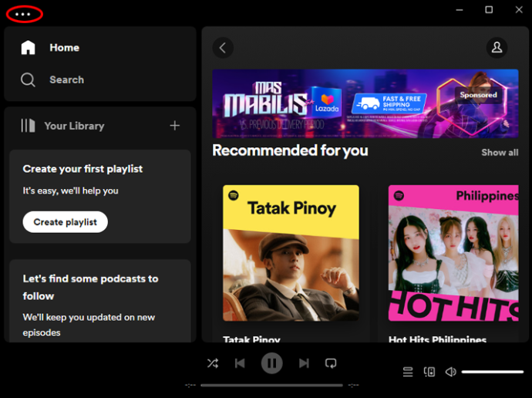532x398 pixels.
Task: Open the Lazada sponsored banner ad
Action: tap(365, 103)
